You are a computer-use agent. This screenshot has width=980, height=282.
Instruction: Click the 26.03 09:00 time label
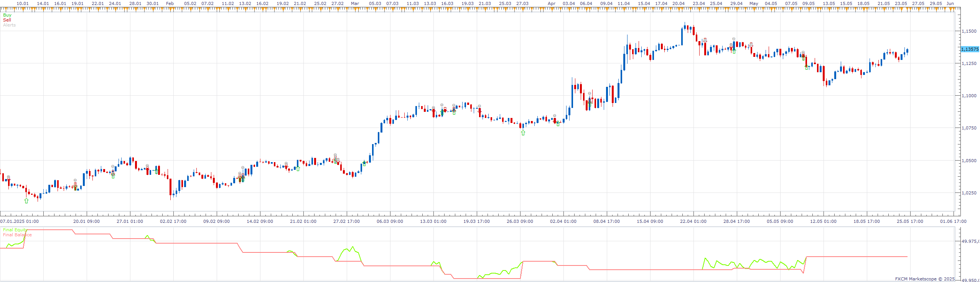pos(520,221)
